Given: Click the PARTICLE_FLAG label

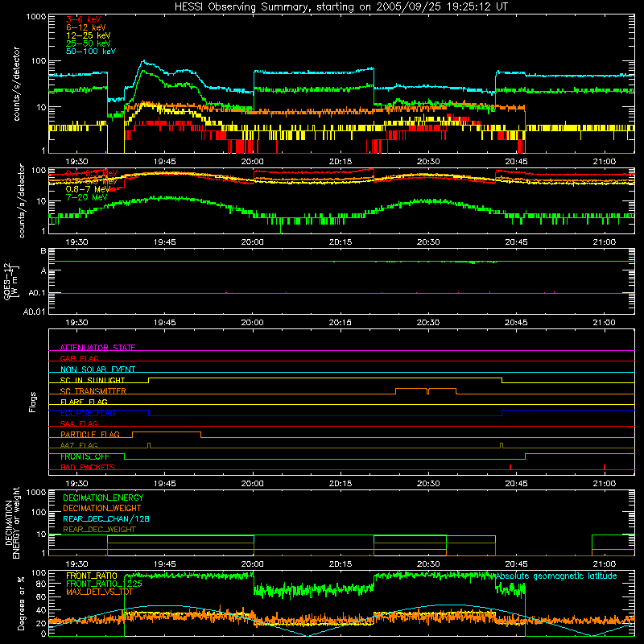Looking at the screenshot, I should tap(90, 435).
